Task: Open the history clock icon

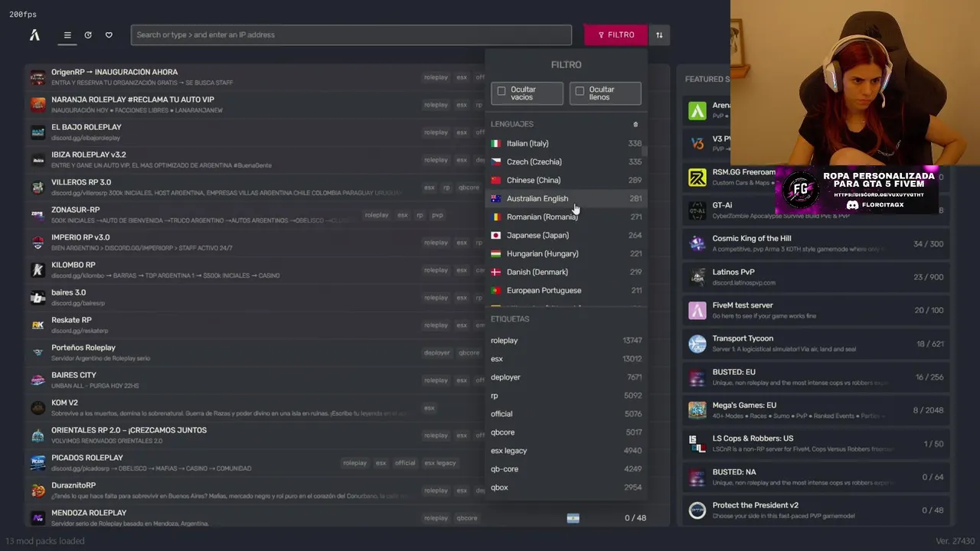Action: coord(88,35)
